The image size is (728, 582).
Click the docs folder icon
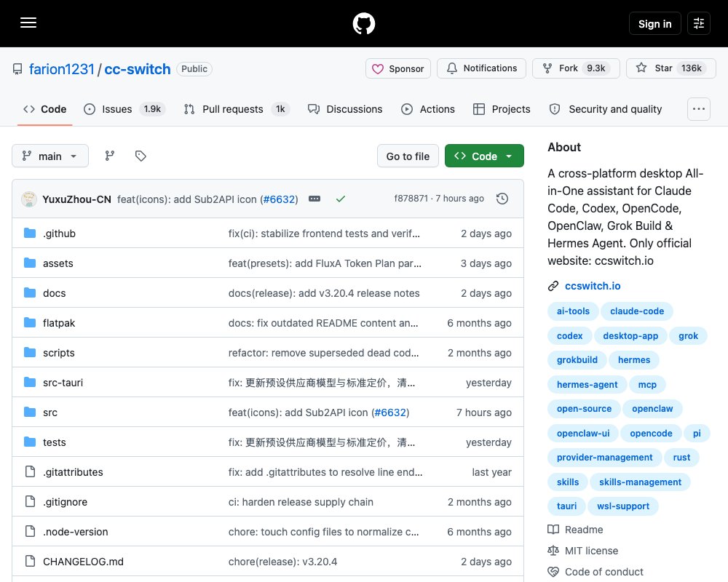point(30,293)
